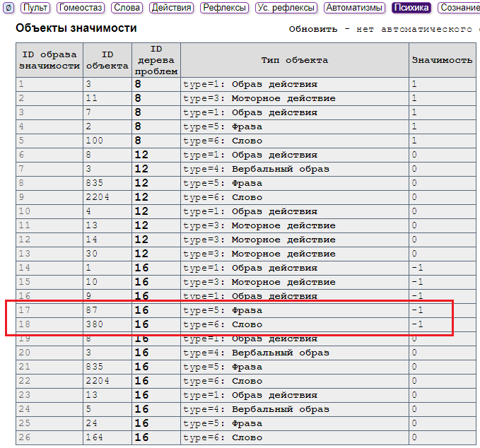
Task: Open the Сознание tab
Action: click(459, 8)
